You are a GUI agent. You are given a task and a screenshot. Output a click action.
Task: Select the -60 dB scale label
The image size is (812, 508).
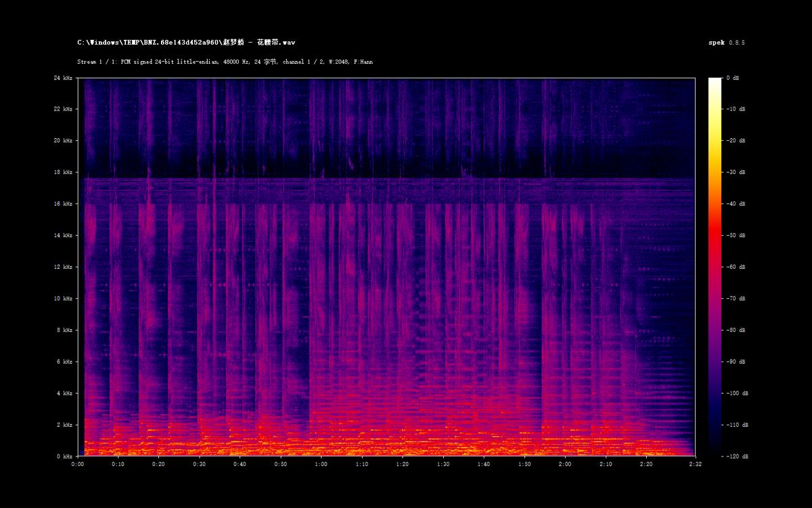pos(732,267)
